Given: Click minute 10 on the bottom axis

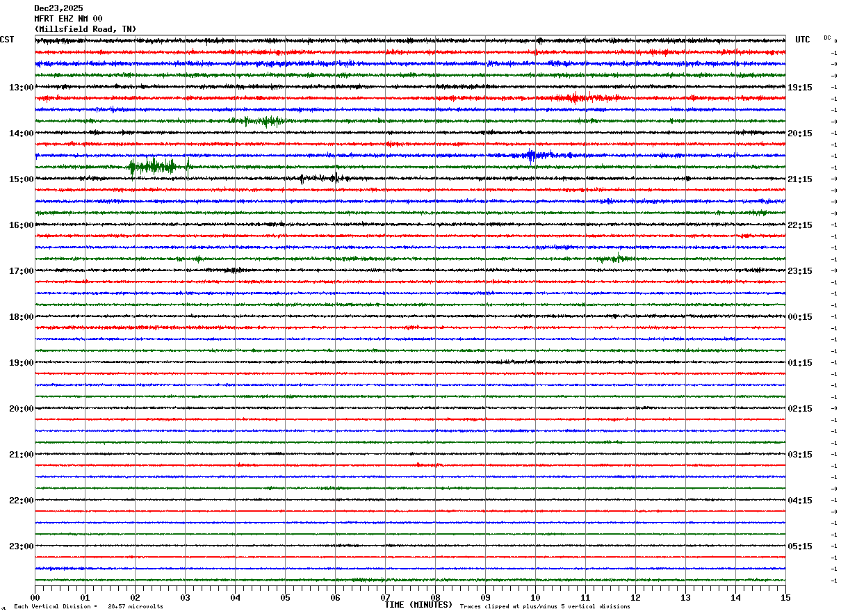Looking at the screenshot, I should coord(535,597).
